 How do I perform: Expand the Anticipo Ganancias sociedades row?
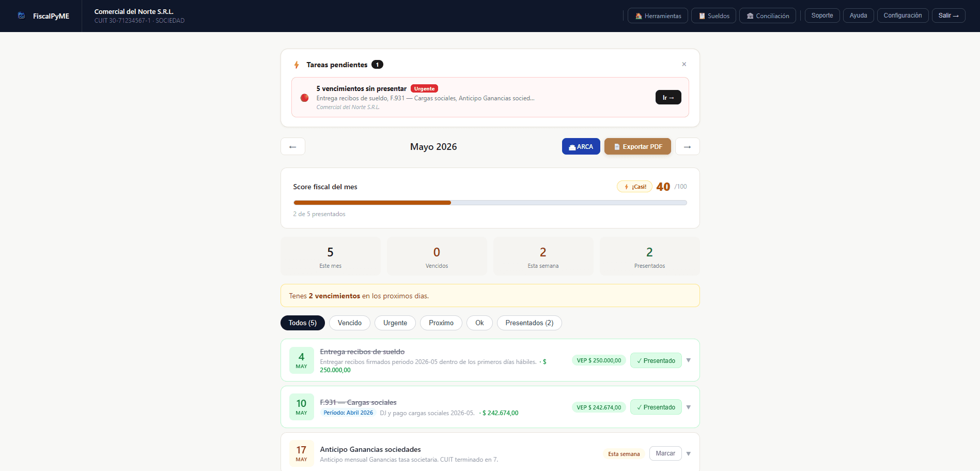[x=688, y=454]
